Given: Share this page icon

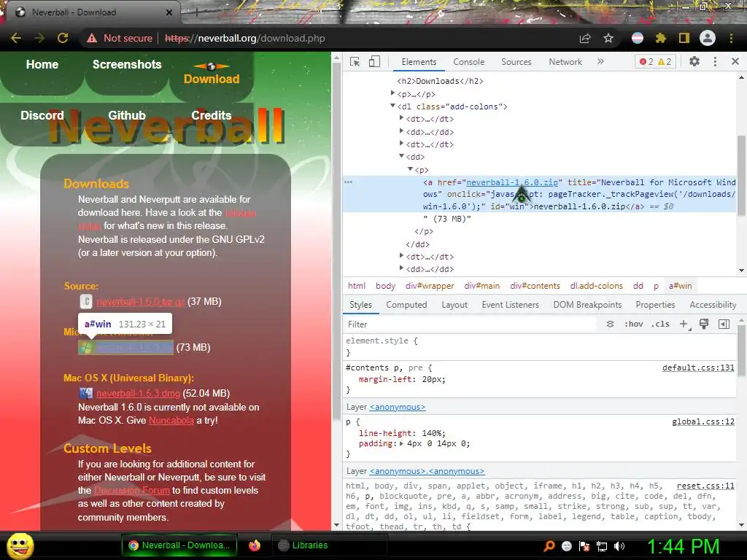Looking at the screenshot, I should click(x=584, y=38).
